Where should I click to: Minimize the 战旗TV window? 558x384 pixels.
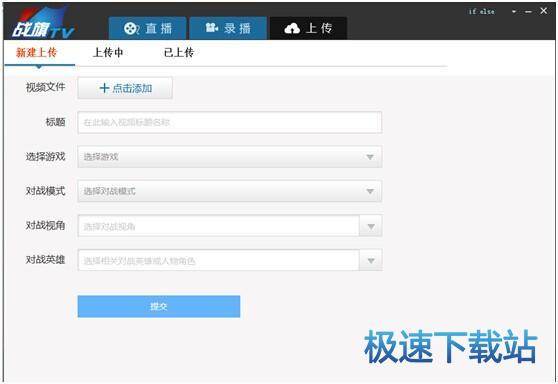pyautogui.click(x=528, y=12)
